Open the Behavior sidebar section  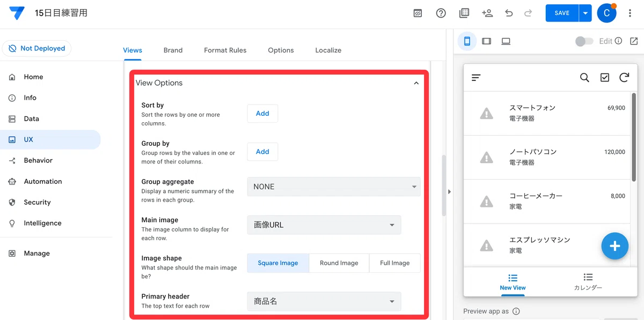click(x=51, y=160)
